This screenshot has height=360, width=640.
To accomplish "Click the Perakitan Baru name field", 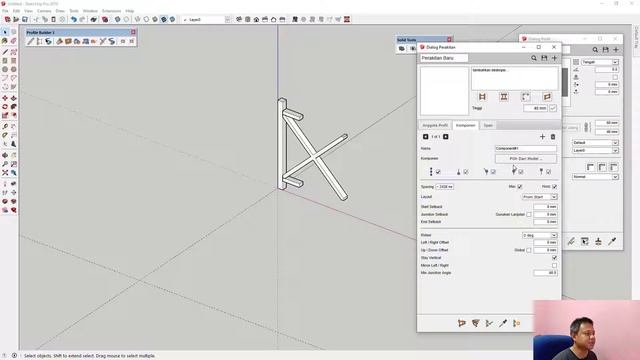I will click(x=444, y=58).
